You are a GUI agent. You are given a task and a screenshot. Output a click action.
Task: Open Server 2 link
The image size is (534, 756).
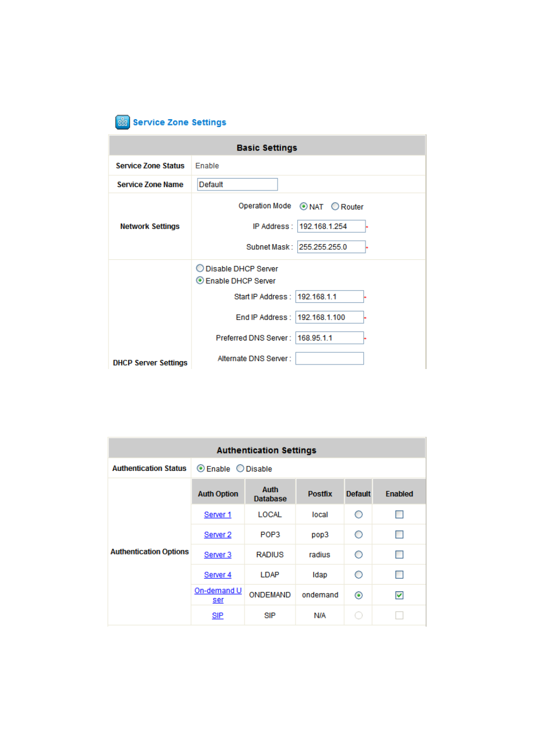(218, 535)
